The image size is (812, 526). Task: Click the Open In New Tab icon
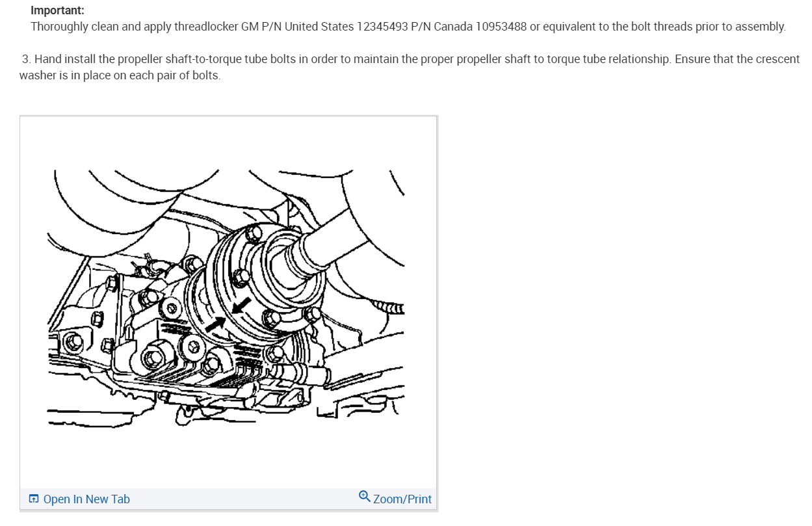(33, 499)
